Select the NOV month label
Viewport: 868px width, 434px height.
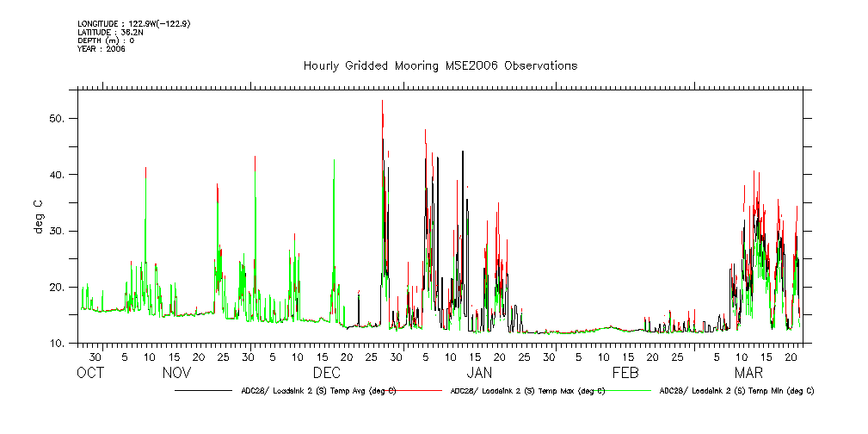point(176,374)
